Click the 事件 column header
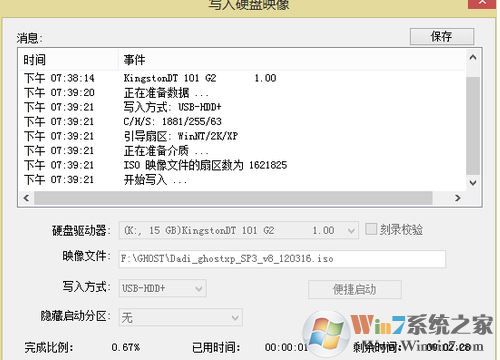This screenshot has height=360, width=500. [x=292, y=60]
